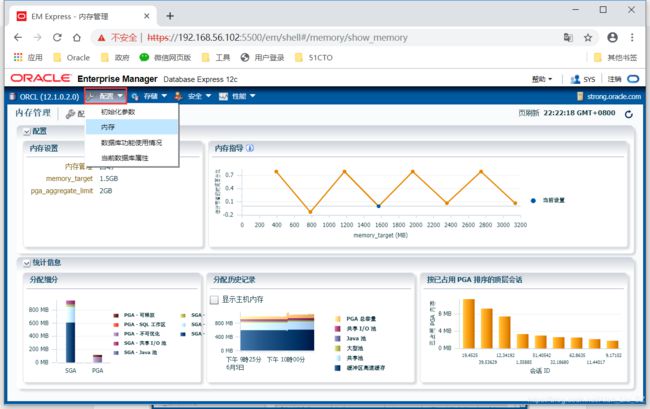This screenshot has width=650, height=409.
Task: Click the 注销 logout link
Action: (614, 79)
